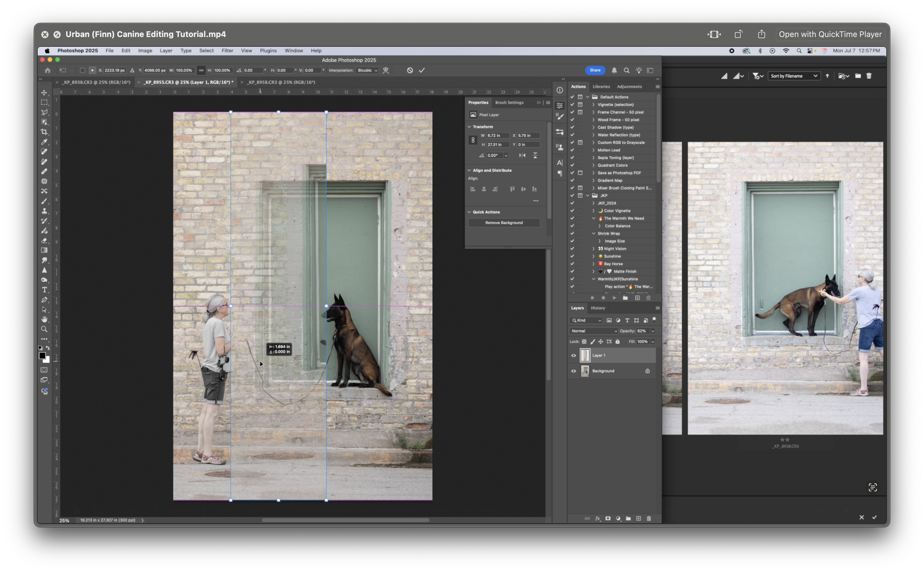The width and height of the screenshot is (924, 572).
Task: Switch to the History tab
Action: 598,308
